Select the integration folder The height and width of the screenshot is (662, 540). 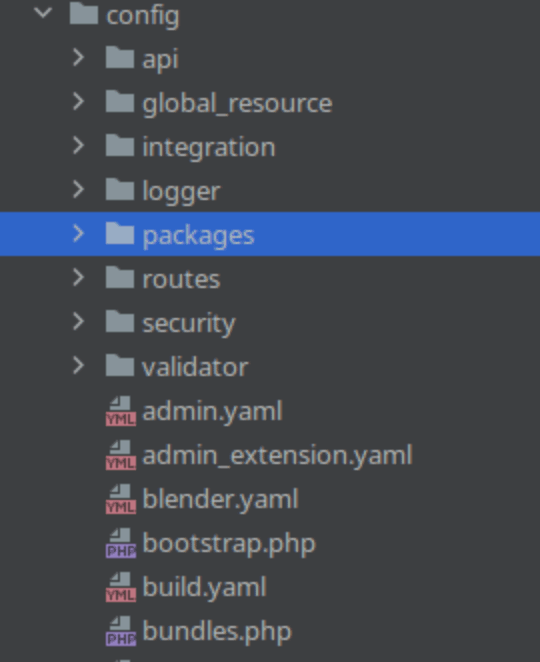270,147
